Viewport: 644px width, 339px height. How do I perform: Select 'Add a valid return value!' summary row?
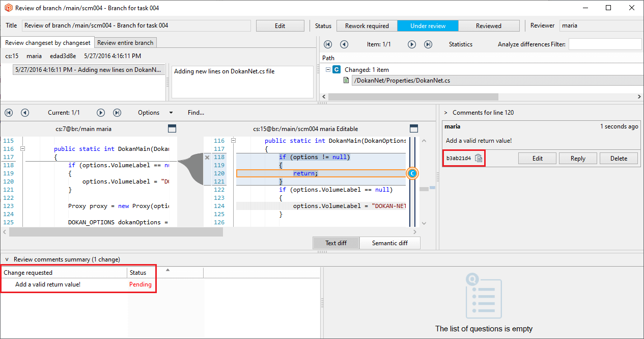[x=48, y=284]
